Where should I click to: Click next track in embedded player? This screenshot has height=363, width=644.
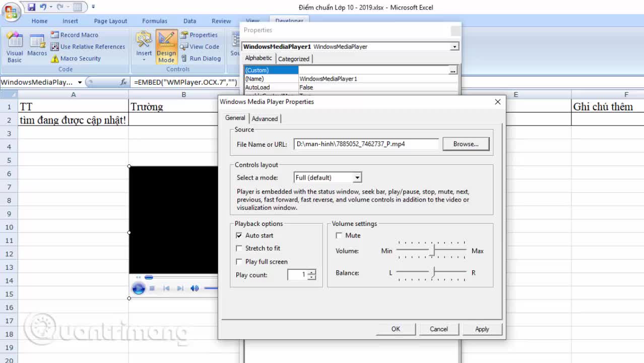(x=180, y=288)
